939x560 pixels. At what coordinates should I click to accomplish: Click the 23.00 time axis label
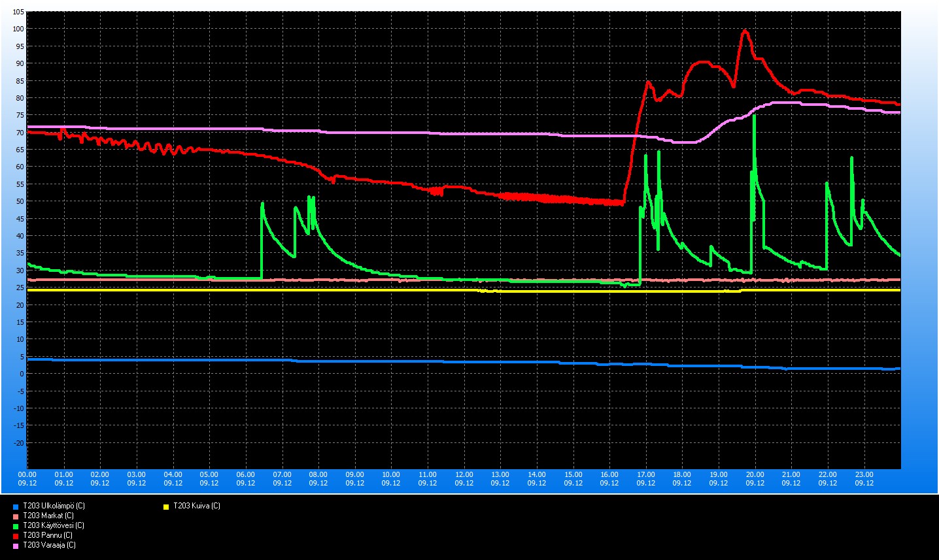click(x=864, y=474)
